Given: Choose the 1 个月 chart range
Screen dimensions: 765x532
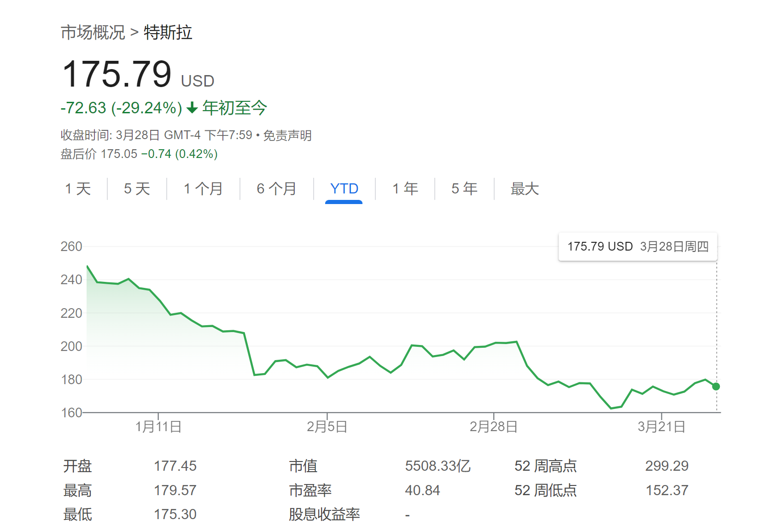Looking at the screenshot, I should pyautogui.click(x=203, y=189).
